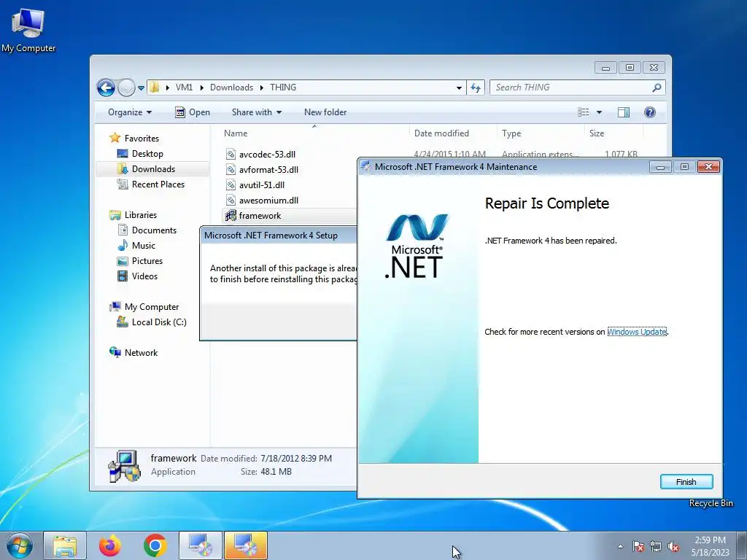Image resolution: width=747 pixels, height=560 pixels.
Task: Click New folder in the toolbar
Action: 325,112
